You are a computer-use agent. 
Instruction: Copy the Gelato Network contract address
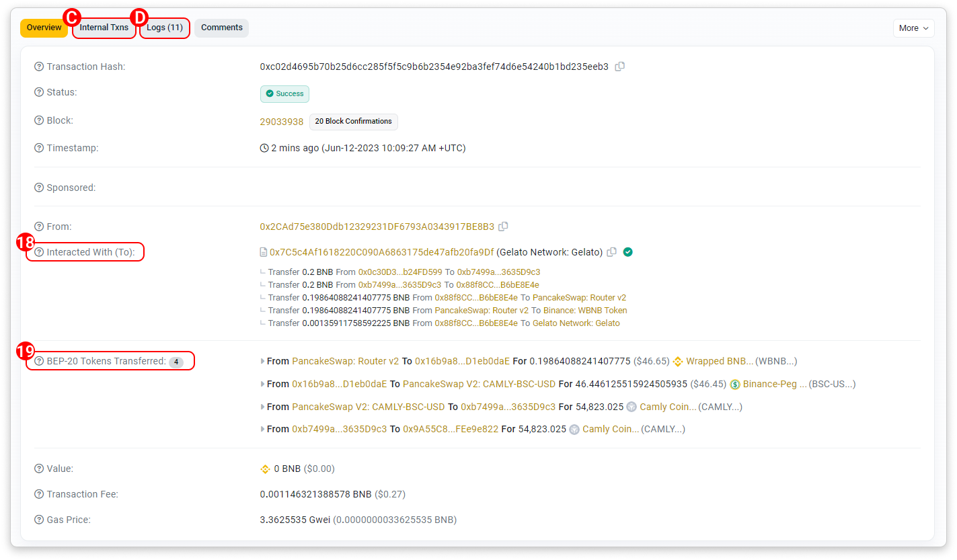tap(611, 252)
